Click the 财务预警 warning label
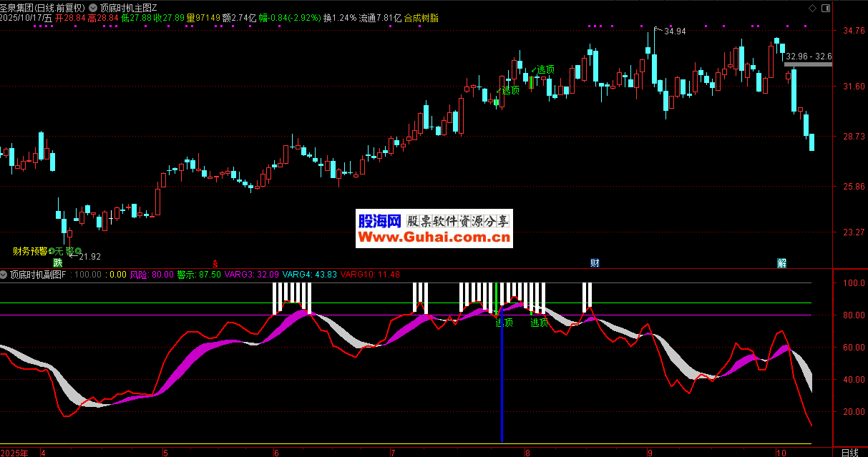The height and width of the screenshot is (457, 868). [29, 251]
